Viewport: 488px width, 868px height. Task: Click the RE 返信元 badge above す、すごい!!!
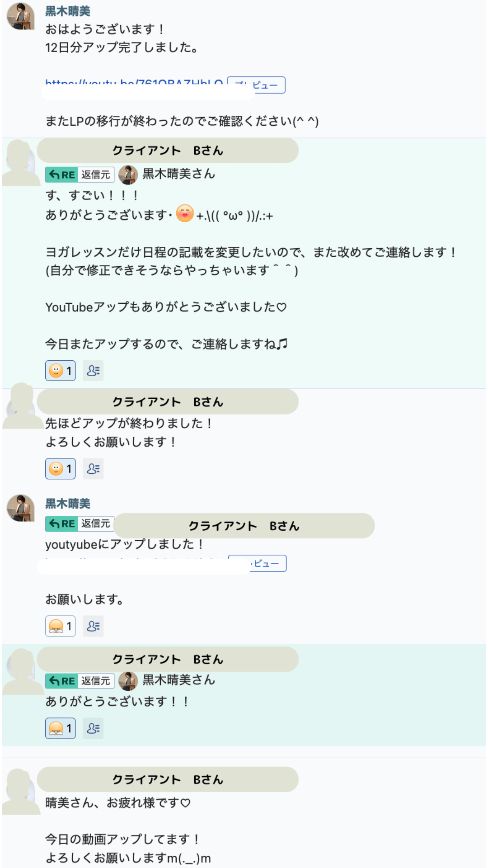[x=80, y=175]
